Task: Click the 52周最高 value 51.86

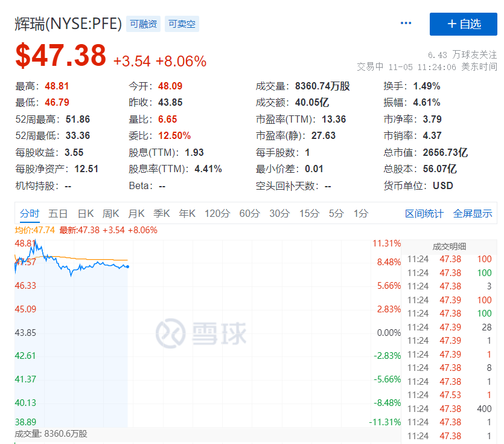Action: point(78,120)
